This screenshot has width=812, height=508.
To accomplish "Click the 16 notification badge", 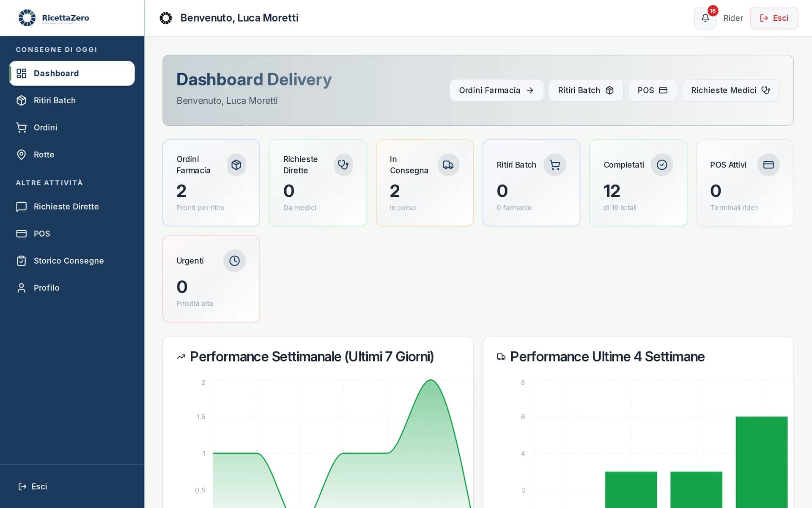I will [x=713, y=11].
